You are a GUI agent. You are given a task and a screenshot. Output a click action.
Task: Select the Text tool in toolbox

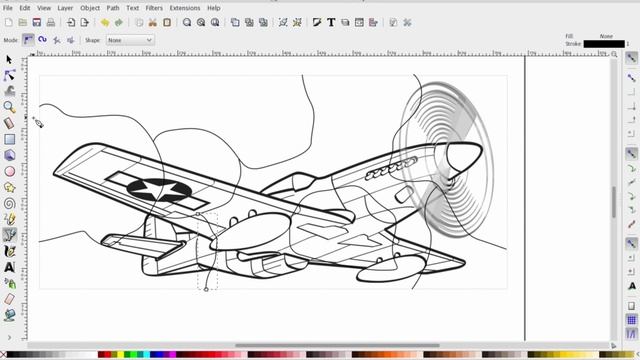9,267
